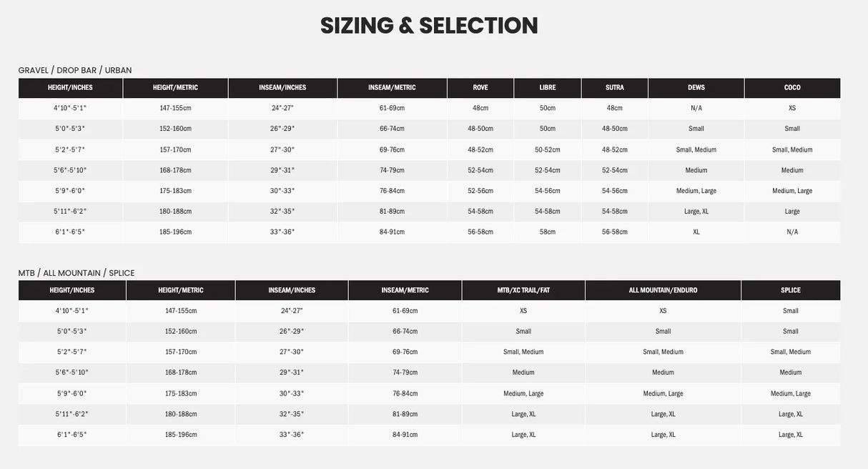Select the Sutra column header
Viewport: 868px width, 469px height.
615,88
